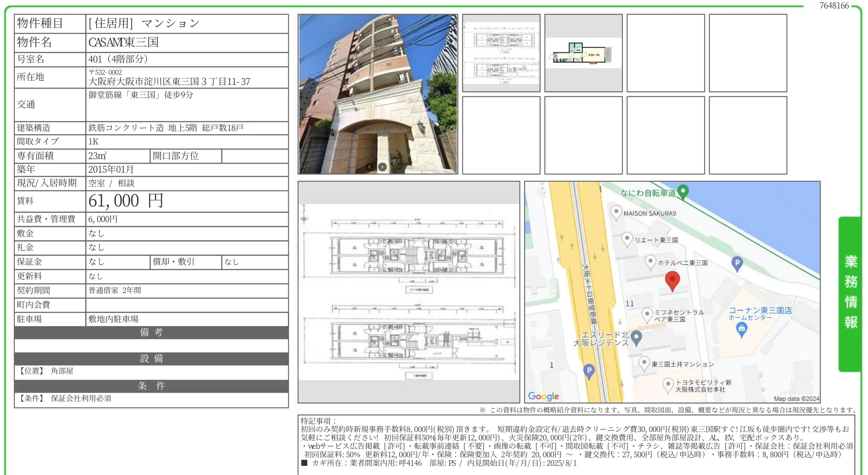This screenshot has height=475, width=868.
Task: Select the リエート東三国 map pin
Action: pos(627,239)
